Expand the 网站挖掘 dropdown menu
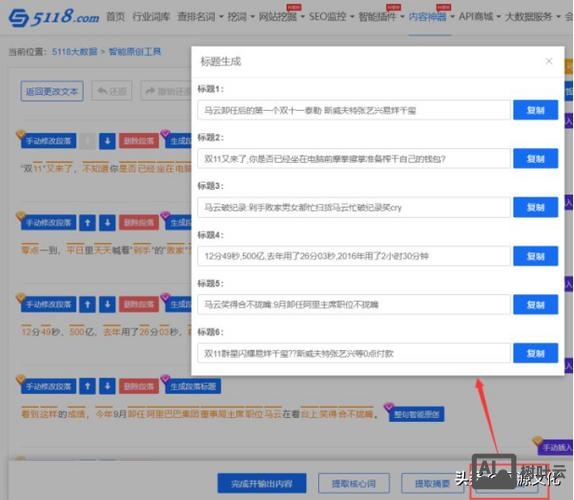Image resolution: width=574 pixels, height=500 pixels. [282, 16]
